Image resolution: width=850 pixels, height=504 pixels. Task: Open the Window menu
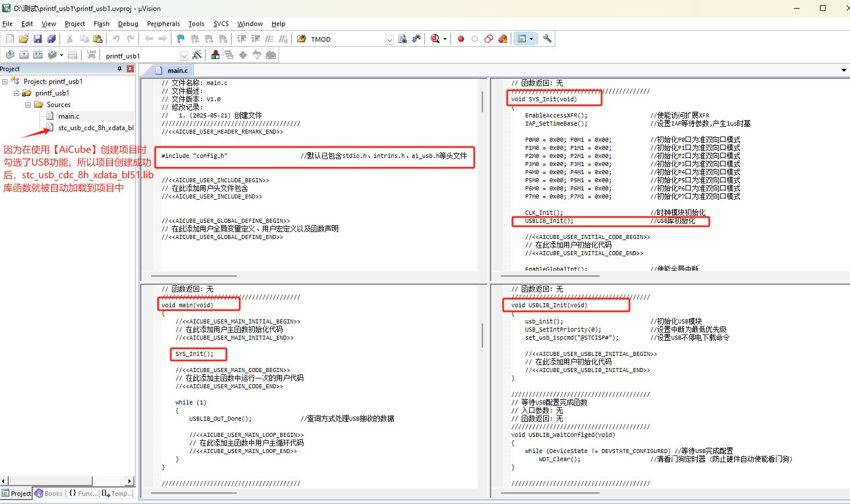coord(250,24)
